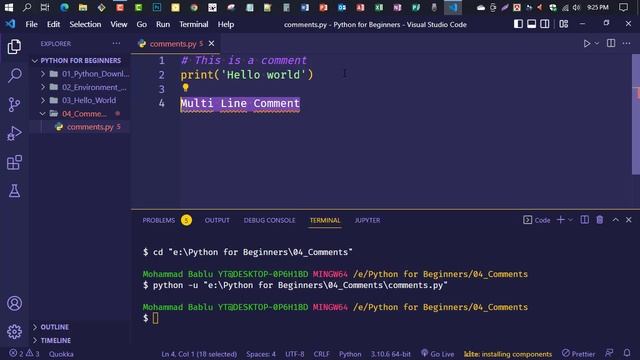Toggle Panel visibility in title bar

[531, 24]
